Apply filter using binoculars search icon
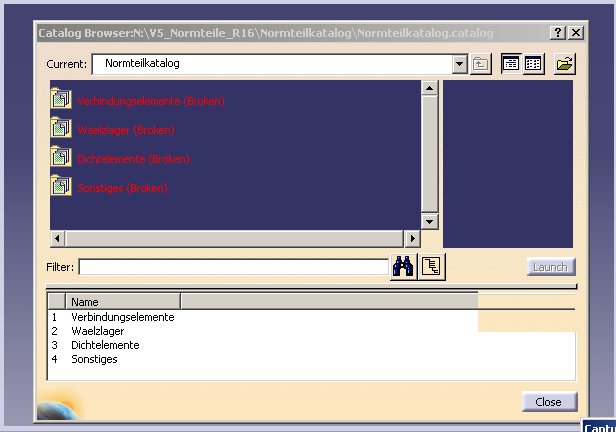 coord(403,267)
